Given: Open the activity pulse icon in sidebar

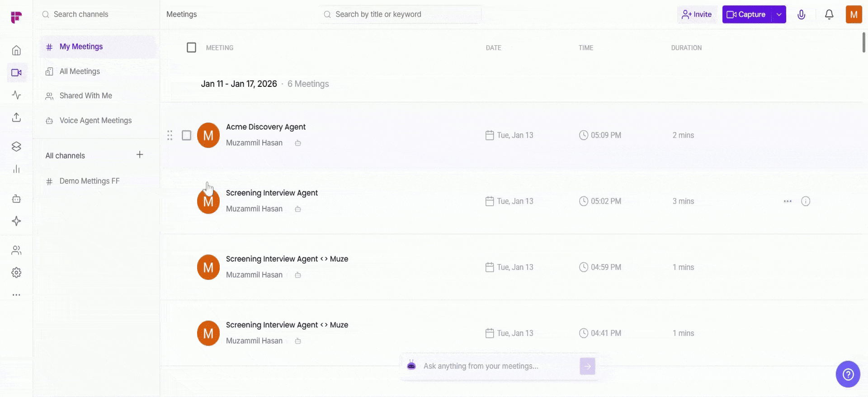Looking at the screenshot, I should click(x=16, y=95).
